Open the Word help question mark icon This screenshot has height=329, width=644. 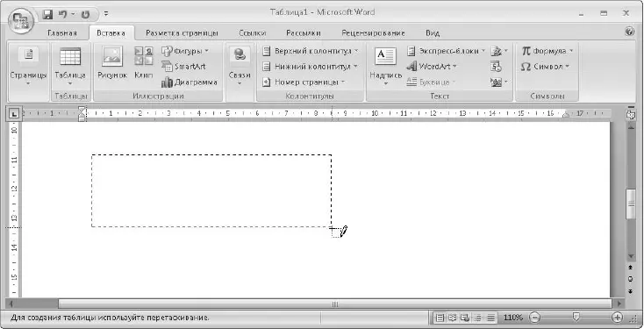[630, 32]
